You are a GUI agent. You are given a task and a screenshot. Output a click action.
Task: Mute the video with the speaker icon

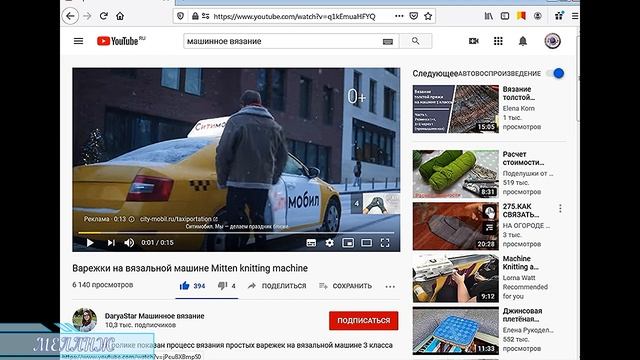coord(129,242)
